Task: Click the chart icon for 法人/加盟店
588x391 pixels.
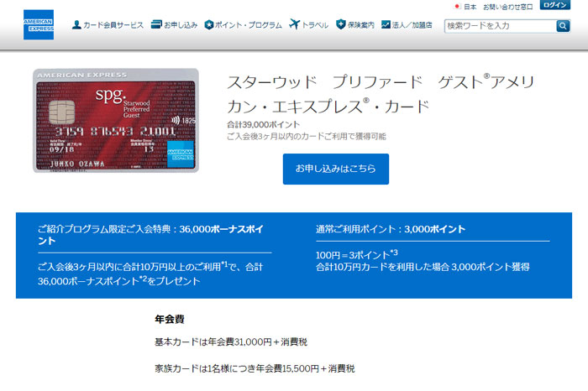Action: point(386,24)
